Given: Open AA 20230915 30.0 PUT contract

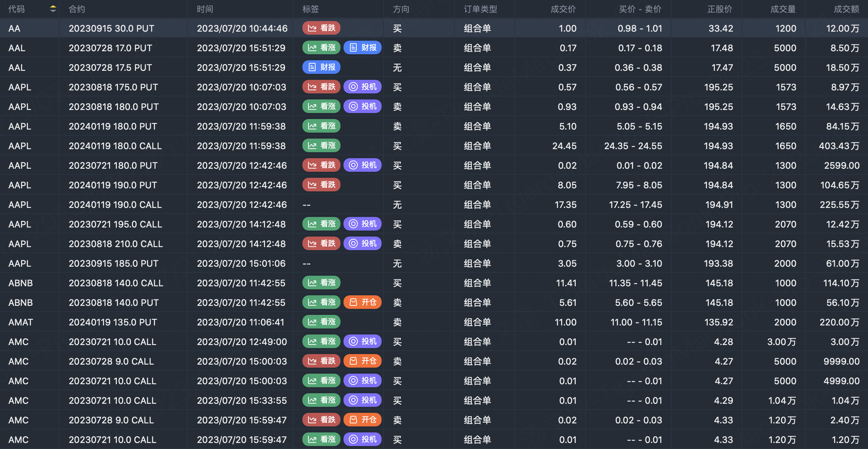Looking at the screenshot, I should [111, 28].
